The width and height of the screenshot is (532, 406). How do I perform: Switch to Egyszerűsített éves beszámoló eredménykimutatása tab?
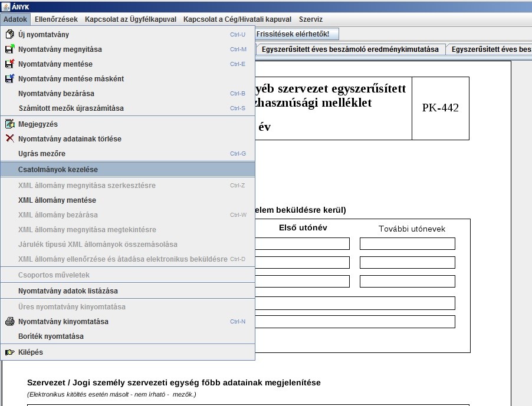tap(350, 49)
